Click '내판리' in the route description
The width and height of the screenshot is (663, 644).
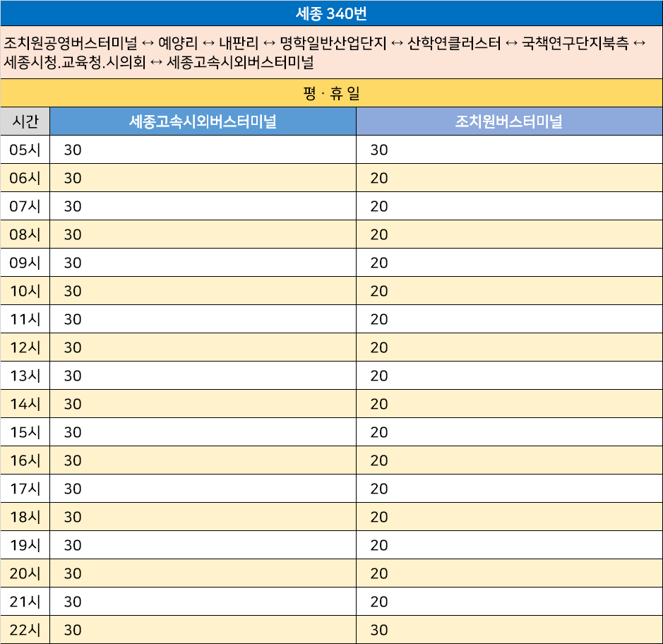click(239, 42)
